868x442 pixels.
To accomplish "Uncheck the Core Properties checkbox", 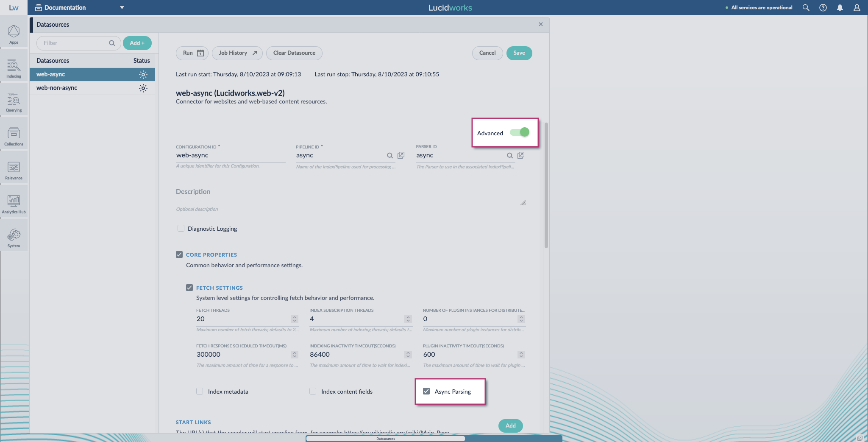I will pos(179,255).
